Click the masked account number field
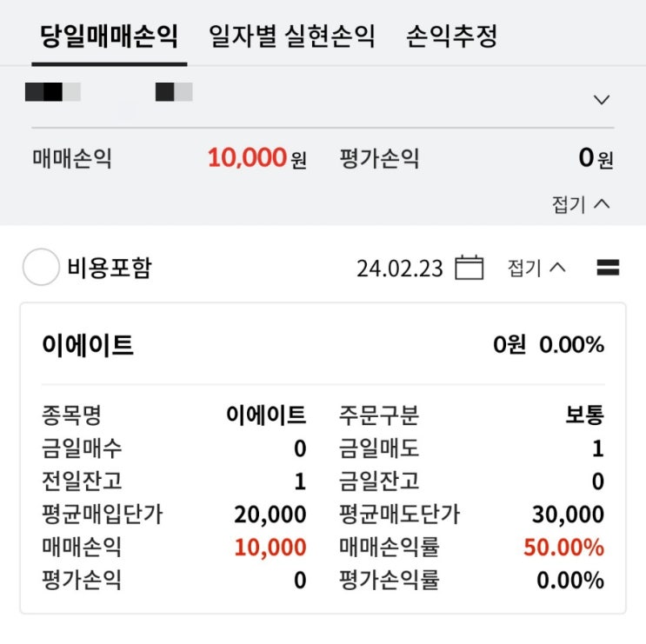 [109, 91]
